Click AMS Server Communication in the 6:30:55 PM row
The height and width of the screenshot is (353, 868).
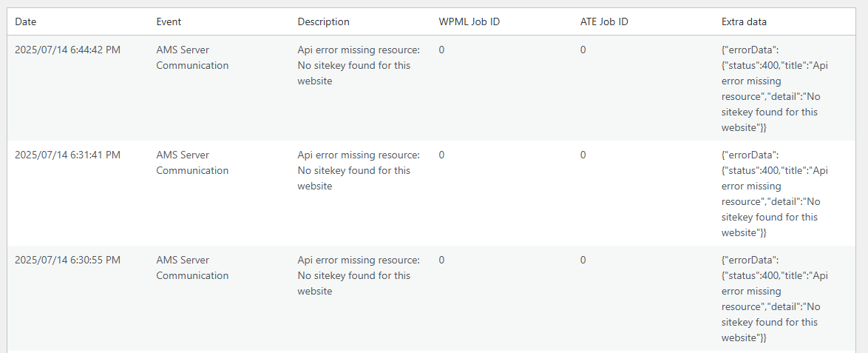(192, 268)
